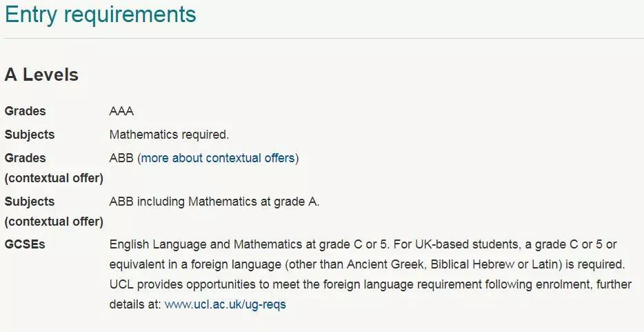Click the GCSEs row label
This screenshot has width=644, height=332.
tap(25, 244)
